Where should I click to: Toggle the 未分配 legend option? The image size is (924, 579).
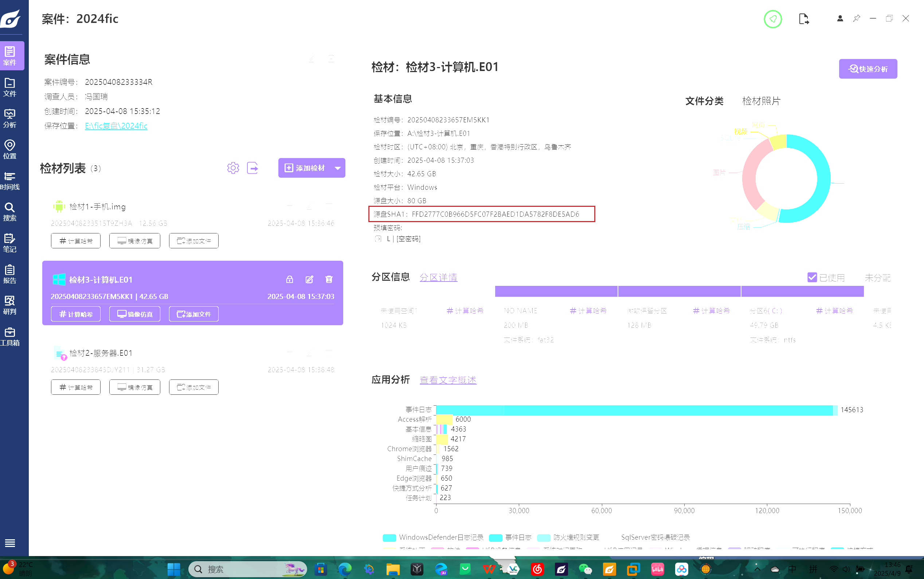pyautogui.click(x=877, y=277)
